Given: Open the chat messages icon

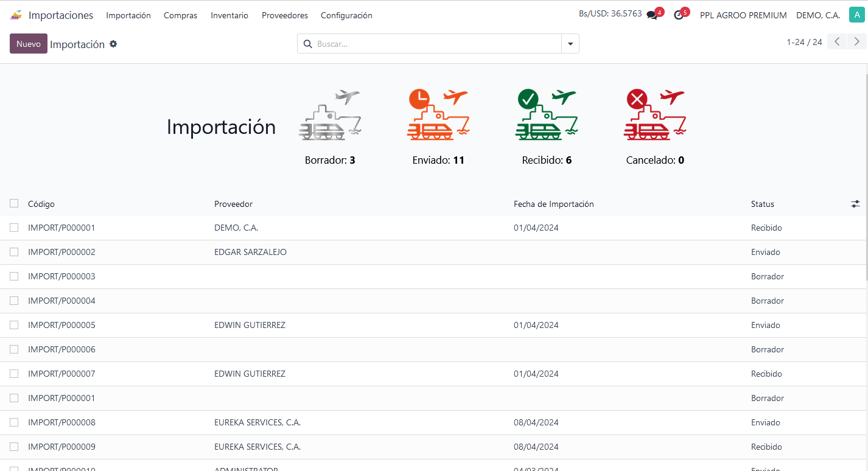Looking at the screenshot, I should tap(652, 15).
